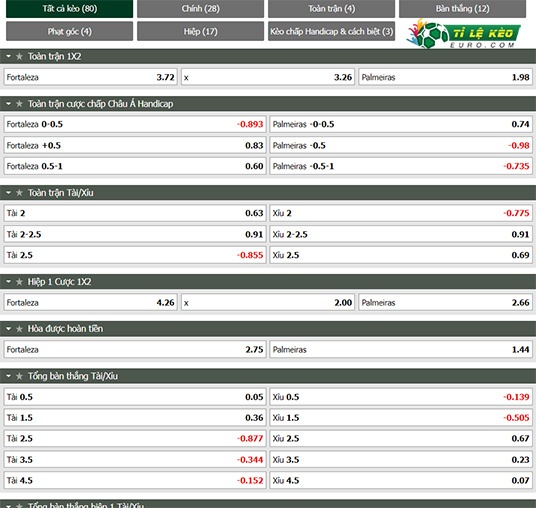Choose Tài 3.5 at -0.344

pyautogui.click(x=135, y=459)
